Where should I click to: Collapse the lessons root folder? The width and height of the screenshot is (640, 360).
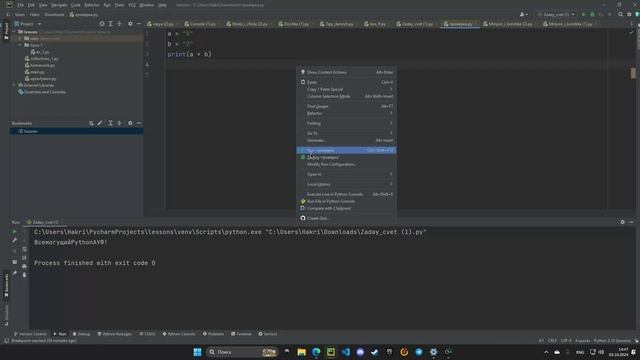click(14, 31)
